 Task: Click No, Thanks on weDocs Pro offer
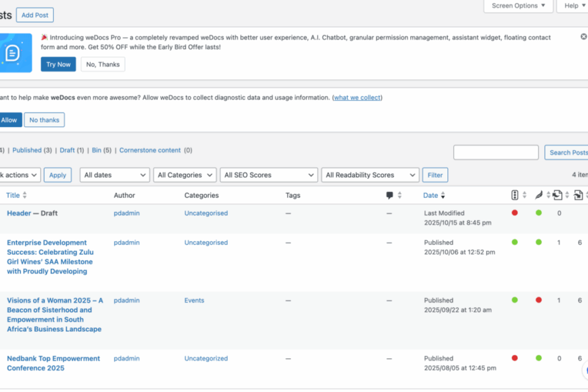103,64
